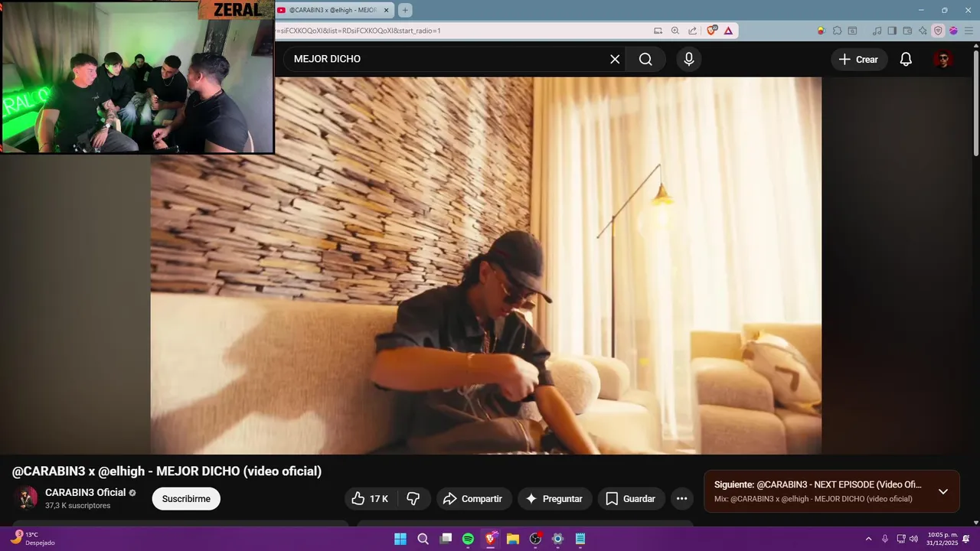Click the Crear button
Image resolution: width=980 pixels, height=551 pixels.
(x=859, y=59)
